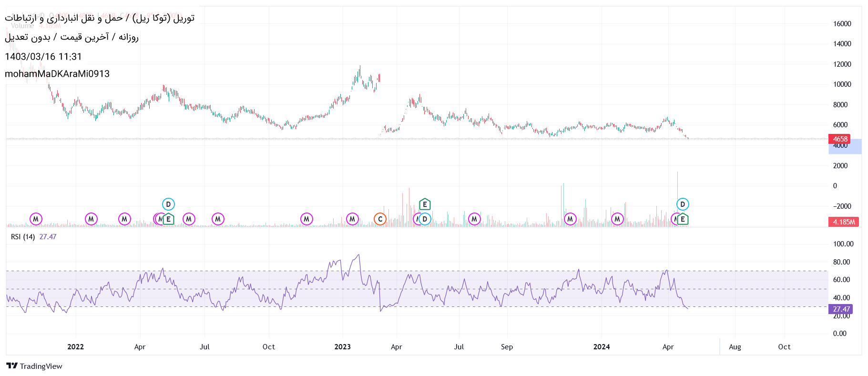The height and width of the screenshot is (376, 868).
Task: Select the M marker in June 2022
Action: pos(189,219)
